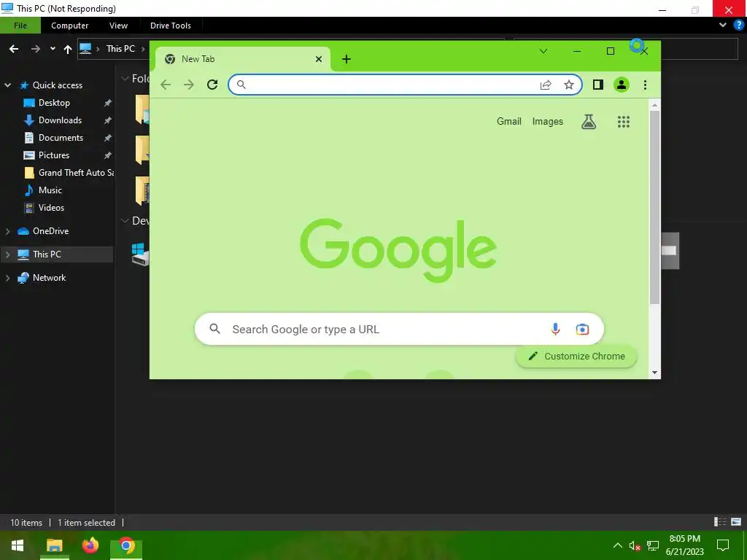This screenshot has height=560, width=747.
Task: Click the muted volume tray icon
Action: click(635, 545)
